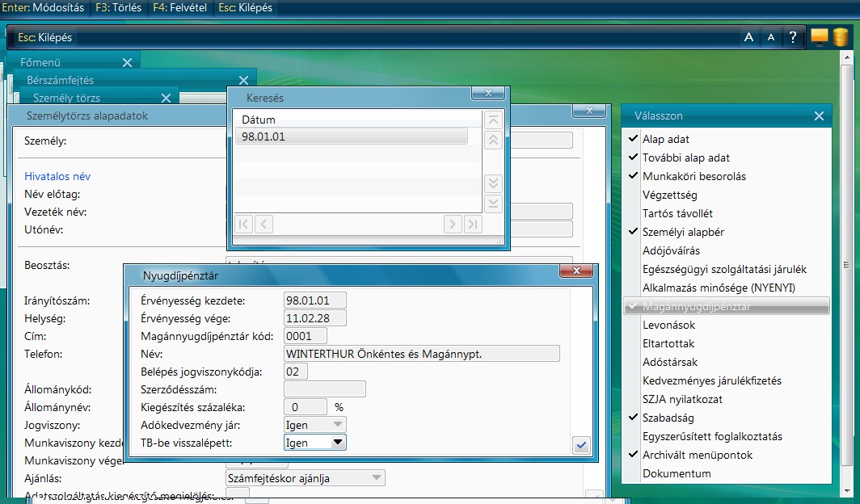Click the Kiegészítés százaléka field
The image size is (860, 504).
pos(306,407)
